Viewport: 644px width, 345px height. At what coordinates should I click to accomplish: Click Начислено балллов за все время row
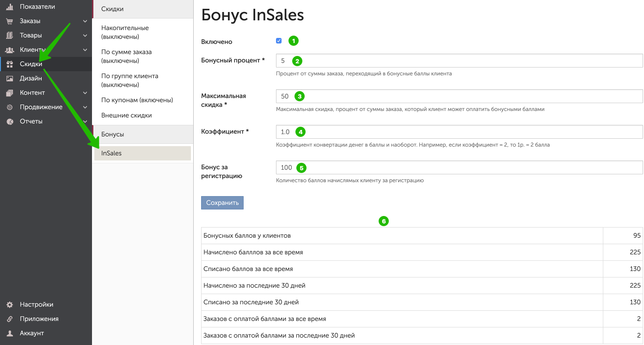(422, 252)
